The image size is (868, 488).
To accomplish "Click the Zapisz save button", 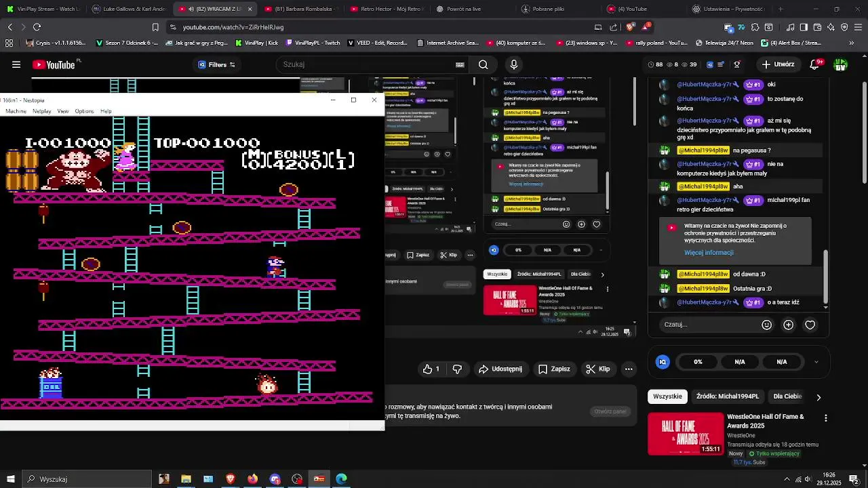I will [554, 369].
